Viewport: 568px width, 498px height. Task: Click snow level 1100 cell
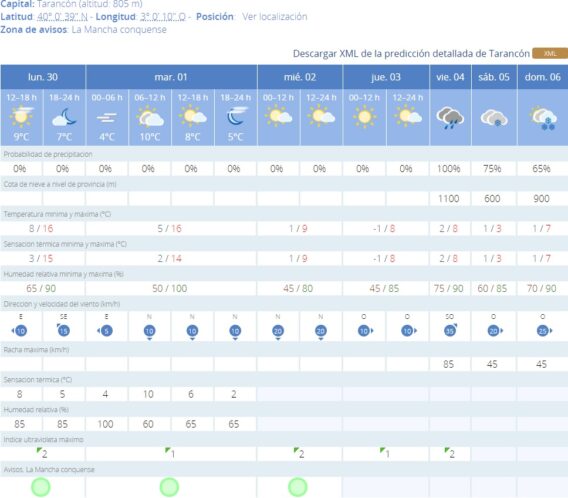(x=448, y=198)
